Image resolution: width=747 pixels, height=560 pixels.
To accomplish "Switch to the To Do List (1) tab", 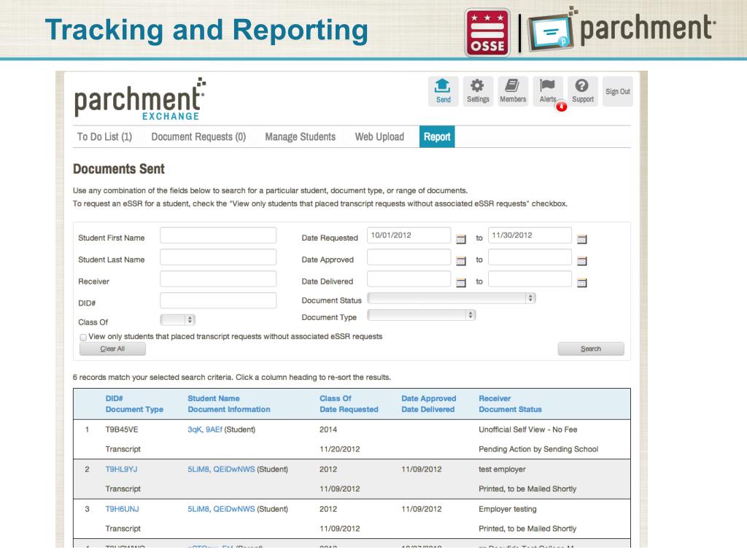I will (x=104, y=137).
